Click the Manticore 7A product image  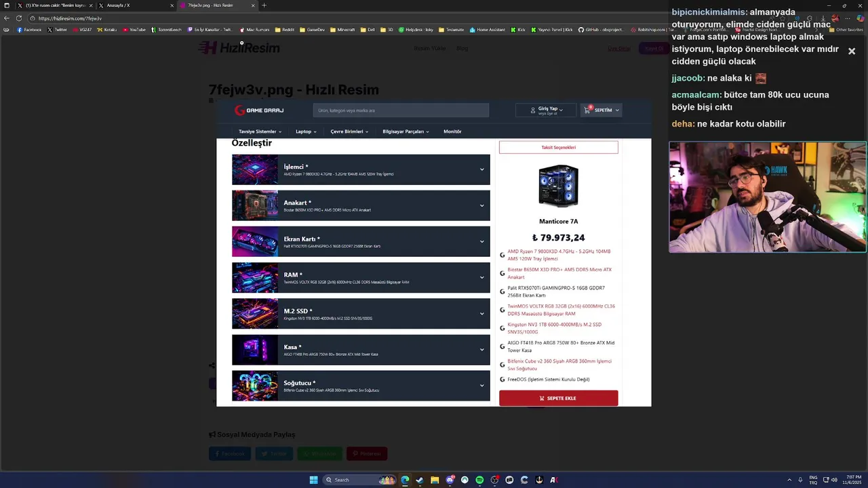559,186
